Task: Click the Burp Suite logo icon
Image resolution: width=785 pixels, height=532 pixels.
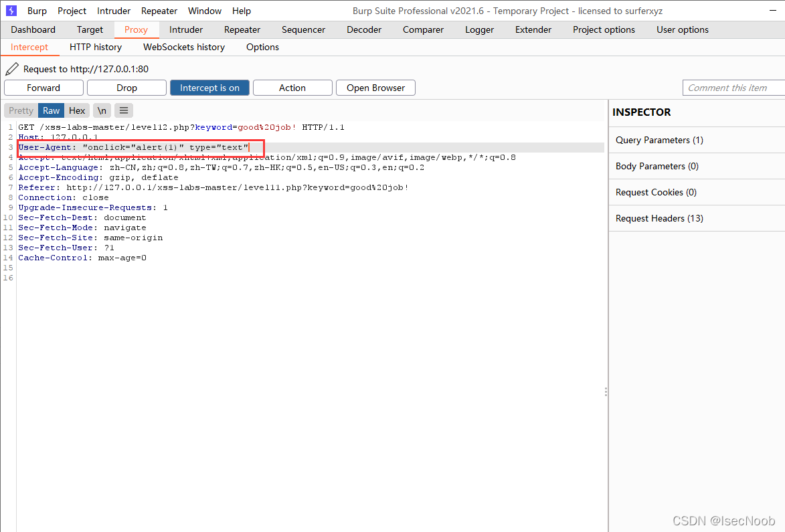Action: point(11,11)
